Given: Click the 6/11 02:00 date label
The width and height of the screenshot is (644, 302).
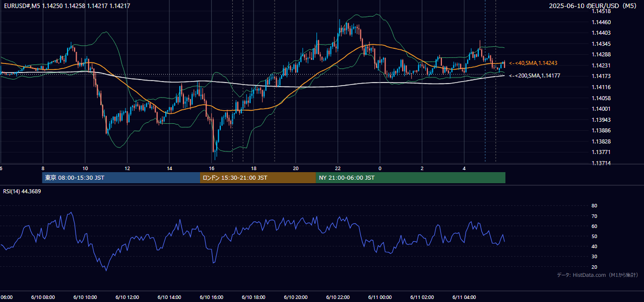Looking at the screenshot, I should coord(422,297).
